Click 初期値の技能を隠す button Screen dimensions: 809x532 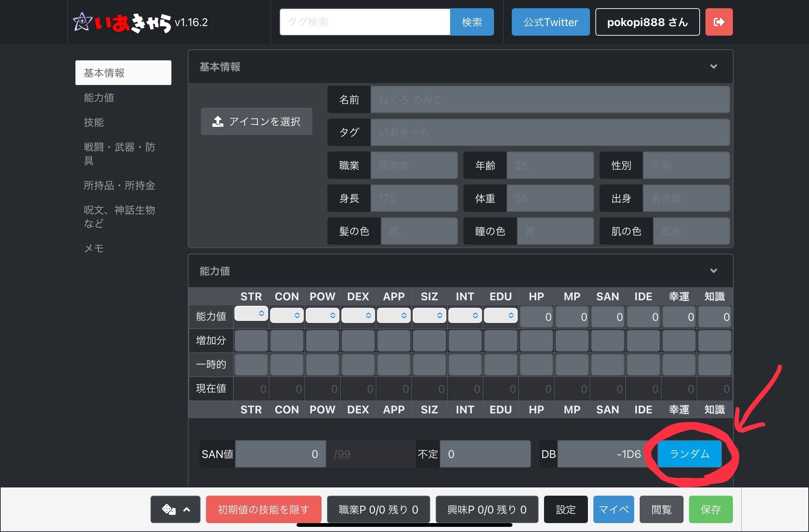coord(264,509)
